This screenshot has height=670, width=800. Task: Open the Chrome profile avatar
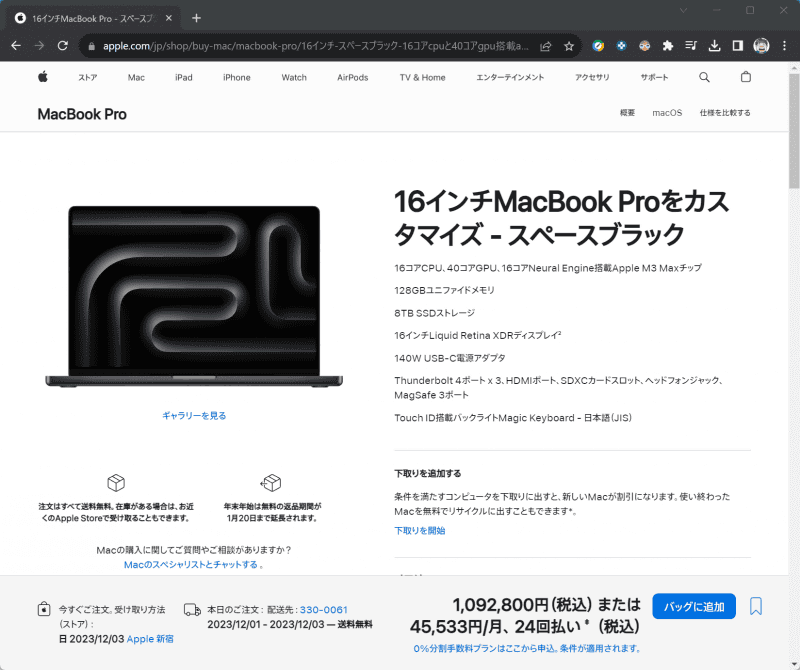click(x=760, y=46)
